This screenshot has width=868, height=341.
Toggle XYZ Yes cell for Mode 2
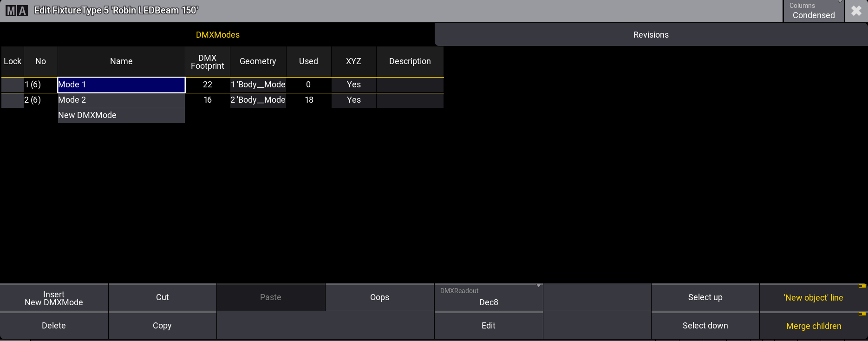point(353,100)
